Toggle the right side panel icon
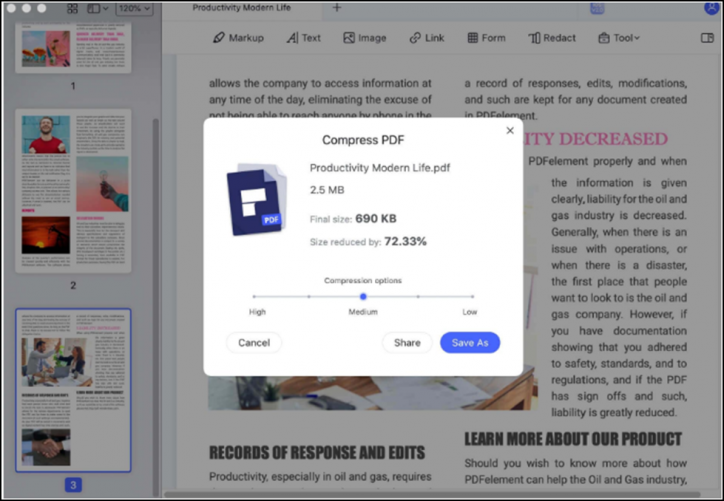The width and height of the screenshot is (724, 501). tap(707, 38)
